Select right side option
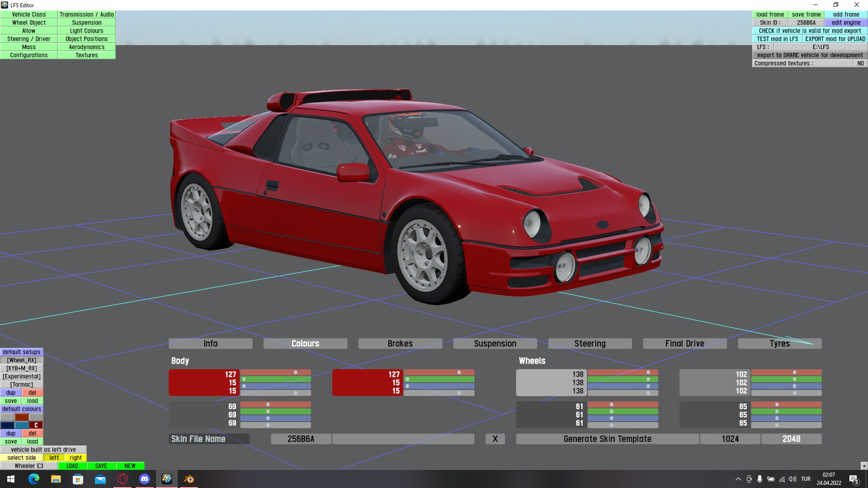The height and width of the screenshot is (488, 868). coord(75,458)
